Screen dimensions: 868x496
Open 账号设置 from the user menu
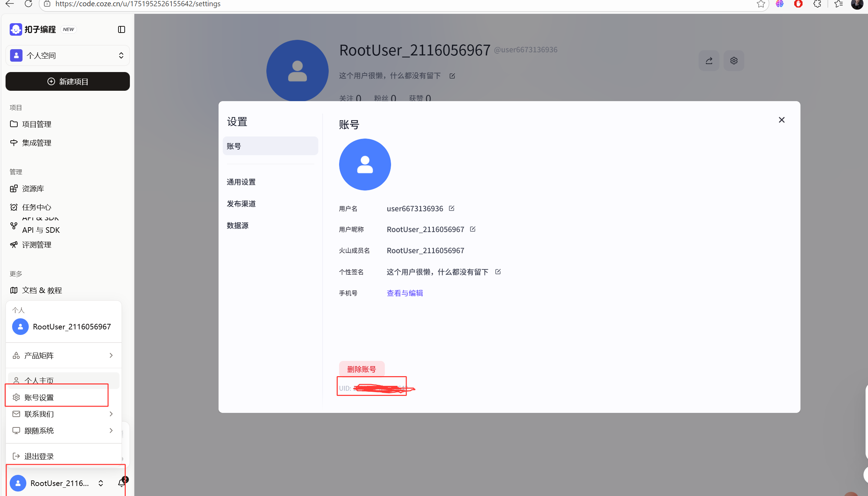coord(64,397)
